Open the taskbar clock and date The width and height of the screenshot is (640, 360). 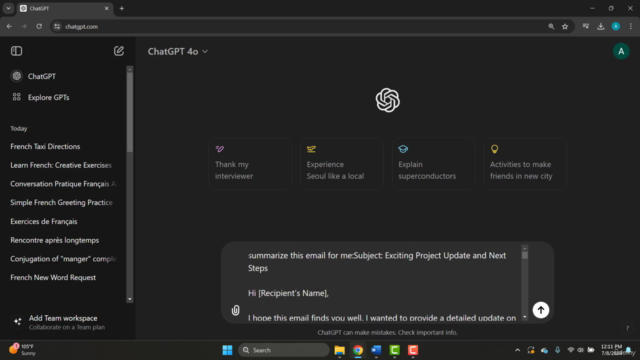coord(611,350)
